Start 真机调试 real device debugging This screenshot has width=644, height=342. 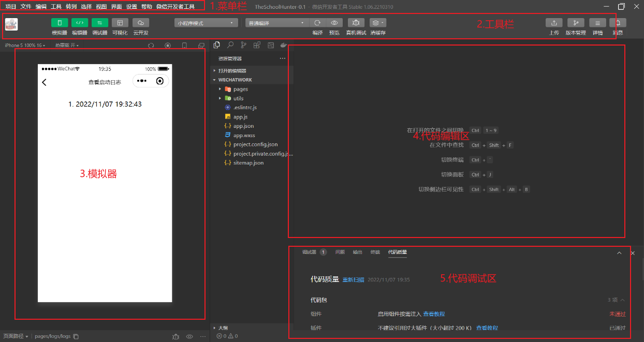(355, 23)
